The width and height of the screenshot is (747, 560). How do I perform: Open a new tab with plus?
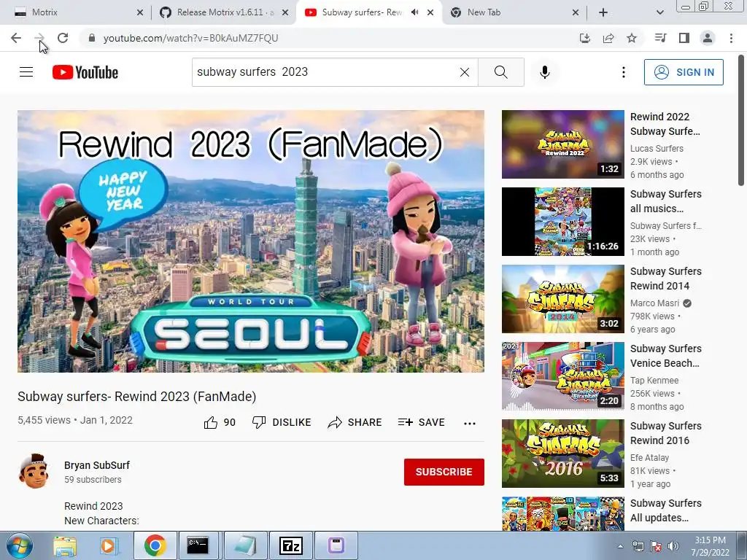coord(603,12)
